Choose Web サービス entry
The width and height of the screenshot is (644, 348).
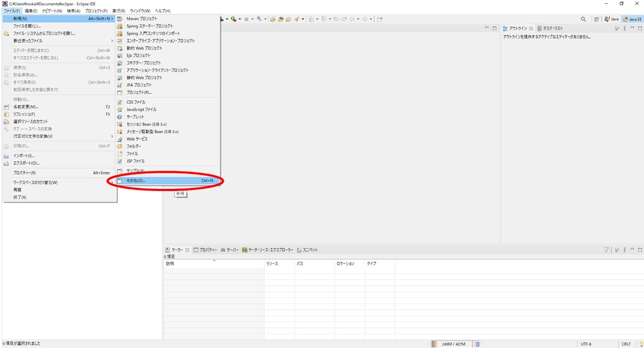click(168, 139)
